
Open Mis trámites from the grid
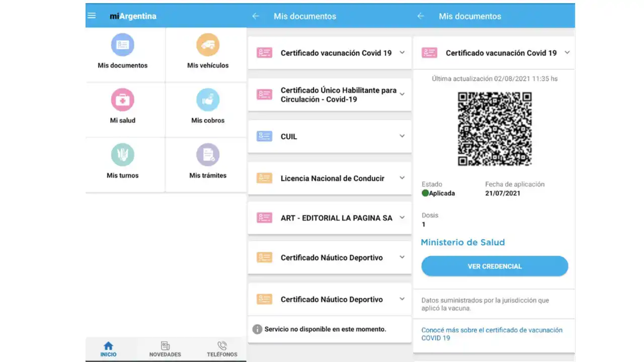(x=208, y=156)
